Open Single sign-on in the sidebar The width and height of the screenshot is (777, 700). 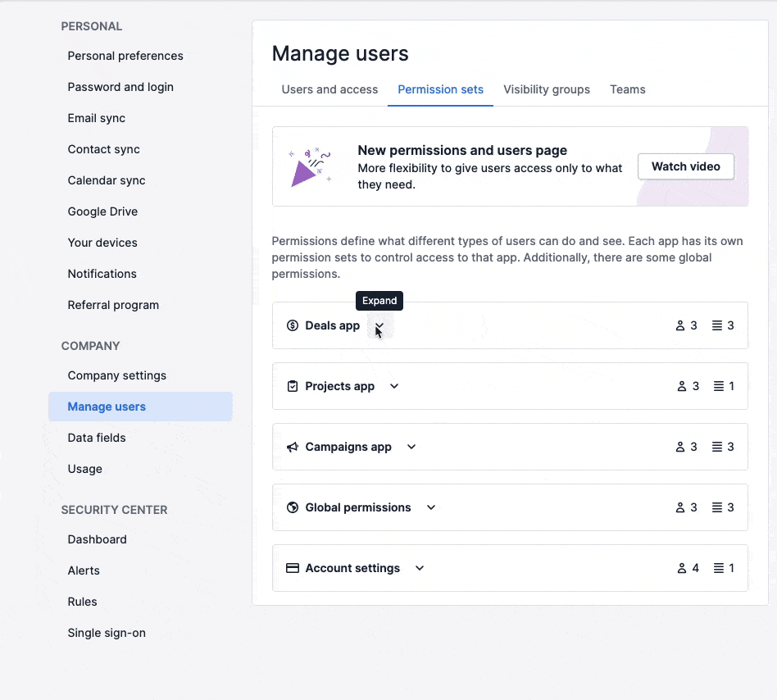(x=107, y=633)
